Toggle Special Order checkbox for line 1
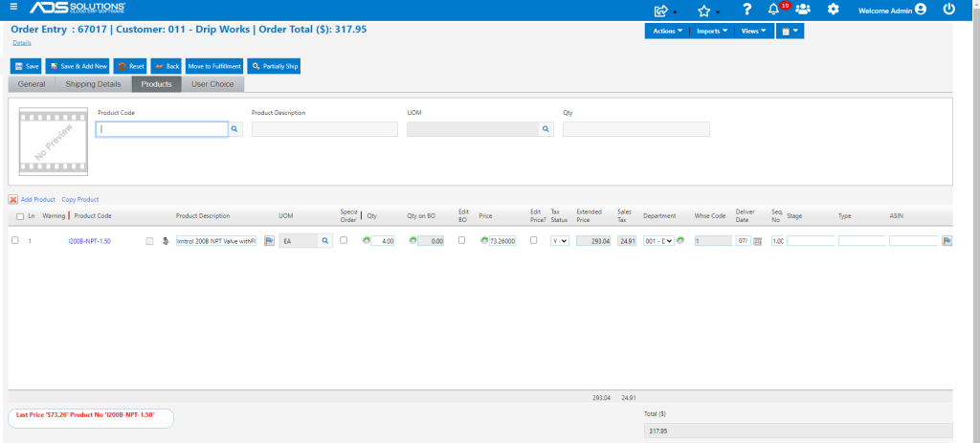Image resolution: width=980 pixels, height=443 pixels. tap(344, 240)
